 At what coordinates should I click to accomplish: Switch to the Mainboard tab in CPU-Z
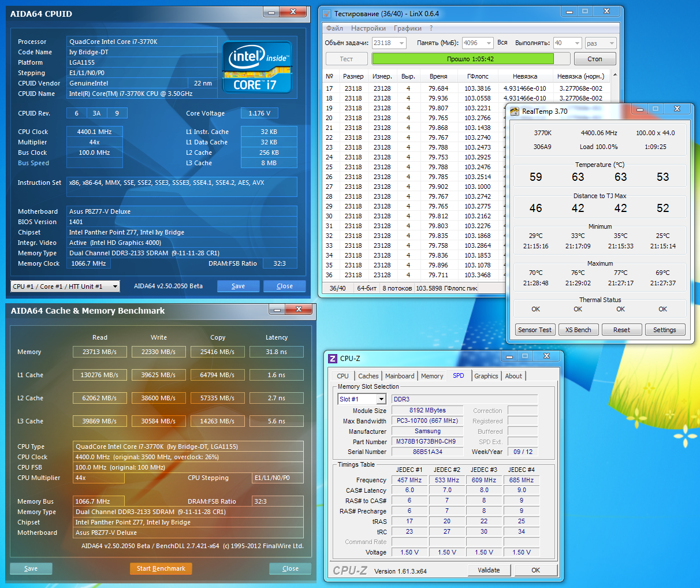pos(400,376)
